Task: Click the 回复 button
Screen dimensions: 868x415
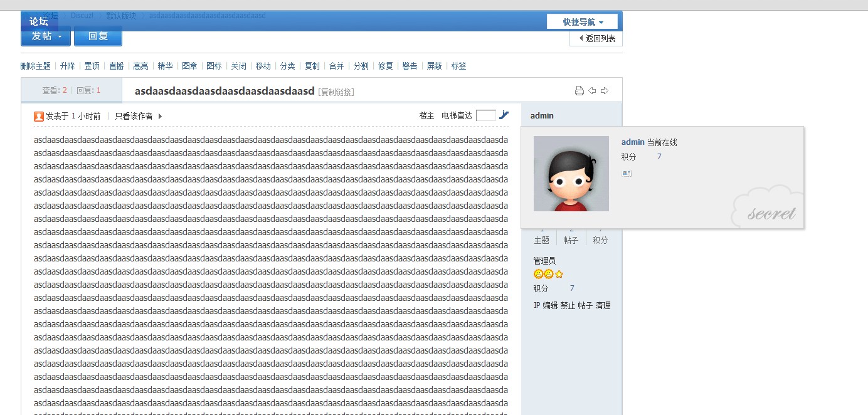Action: click(x=98, y=36)
